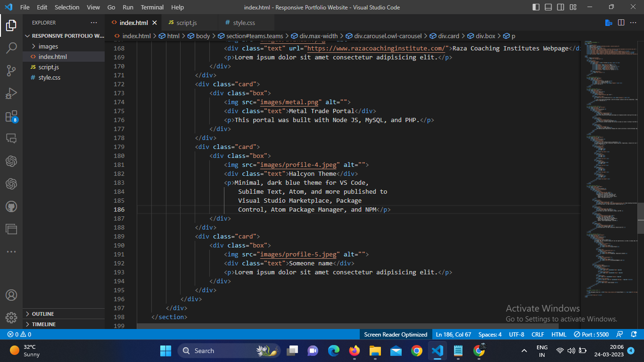Show errors and warnings count in status bar

tap(19, 334)
